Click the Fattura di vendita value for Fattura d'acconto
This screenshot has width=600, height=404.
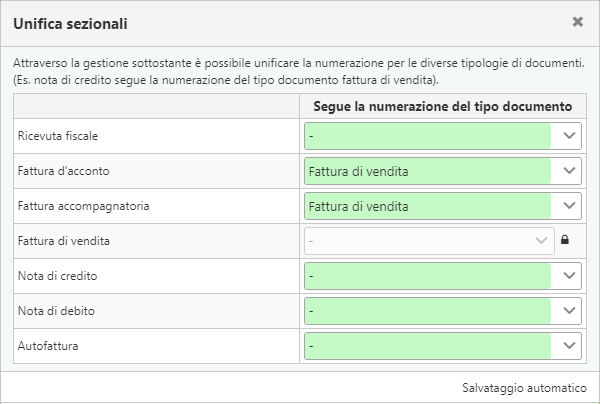pyautogui.click(x=359, y=171)
